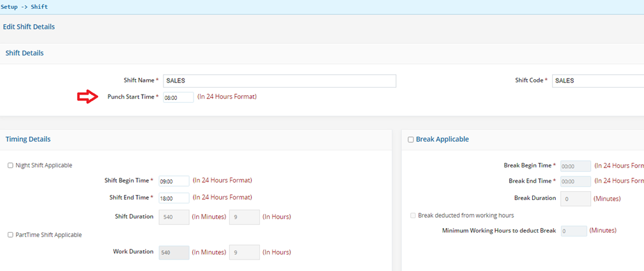
Task: Click the Punch Start Time field
Action: [x=178, y=97]
